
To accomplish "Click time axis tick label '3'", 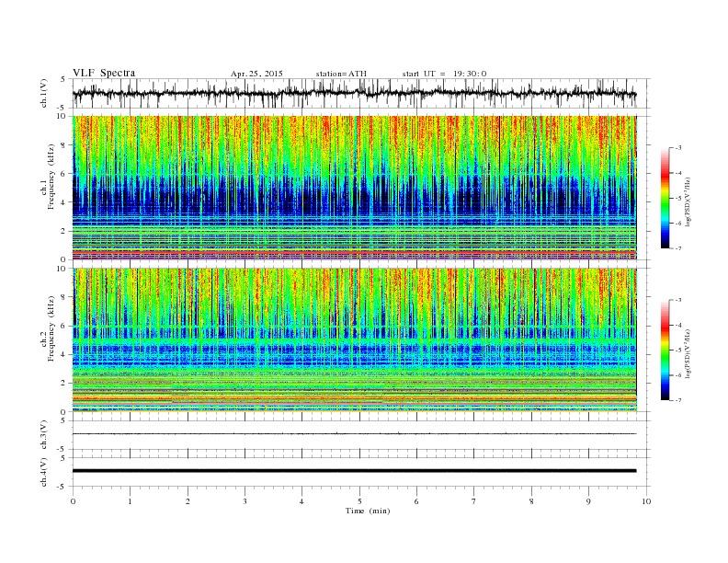I will pos(245,501).
